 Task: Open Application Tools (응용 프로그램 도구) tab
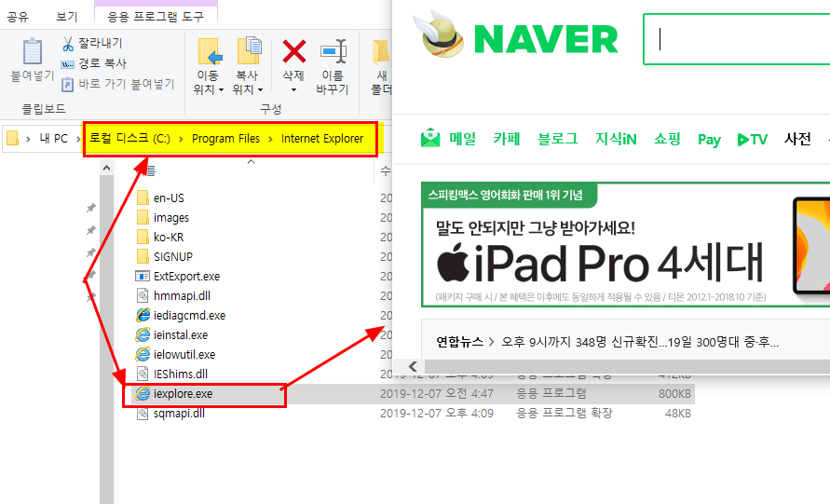pos(155,17)
